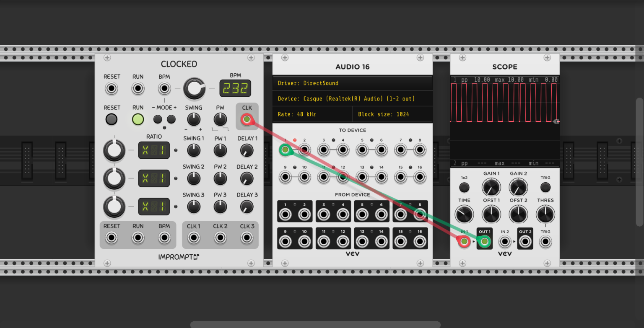Click the Scope GAIN 1 knob
The height and width of the screenshot is (328, 644).
[x=491, y=187]
